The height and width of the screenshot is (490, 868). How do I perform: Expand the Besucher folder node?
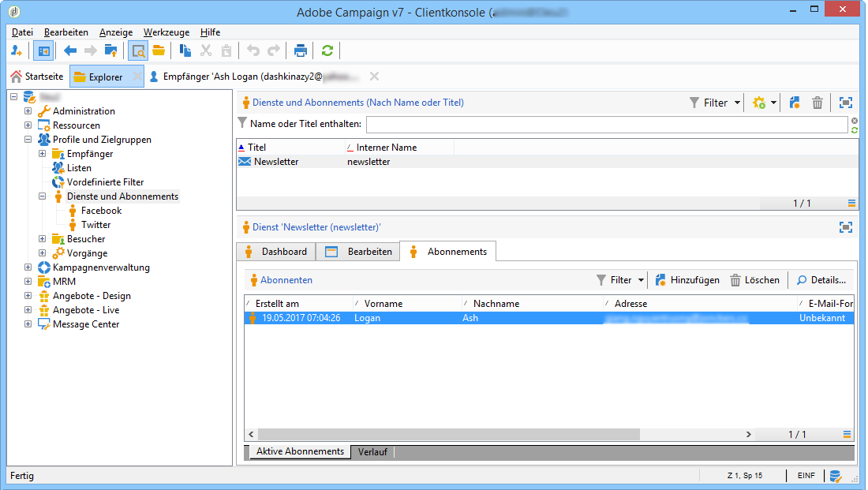click(x=42, y=238)
